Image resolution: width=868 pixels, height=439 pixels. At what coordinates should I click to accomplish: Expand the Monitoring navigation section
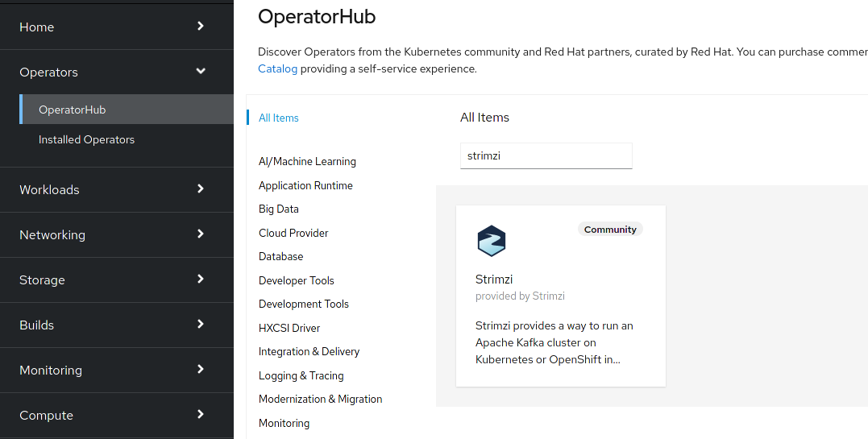pyautogui.click(x=117, y=370)
